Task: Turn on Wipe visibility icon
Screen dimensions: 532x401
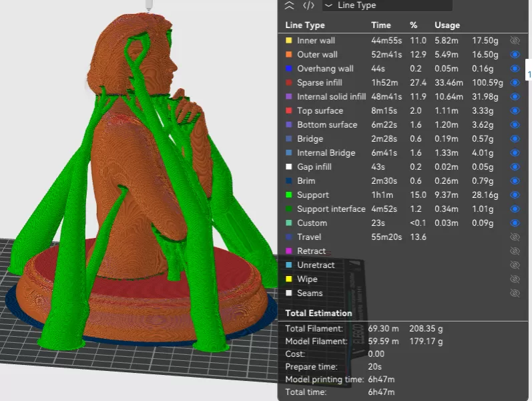Action: [x=514, y=279]
